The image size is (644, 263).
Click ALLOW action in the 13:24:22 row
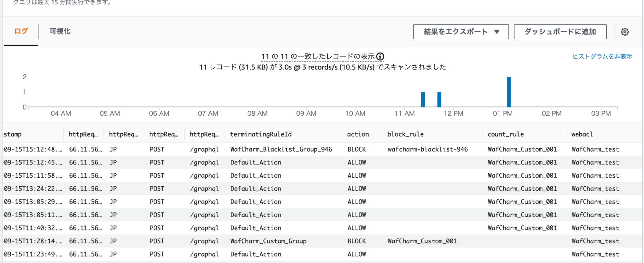click(x=357, y=189)
